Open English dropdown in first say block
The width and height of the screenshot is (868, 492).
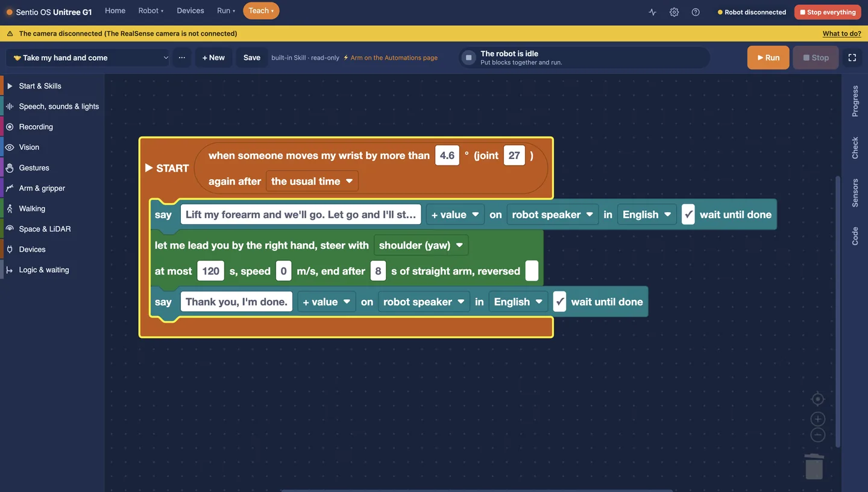click(647, 214)
